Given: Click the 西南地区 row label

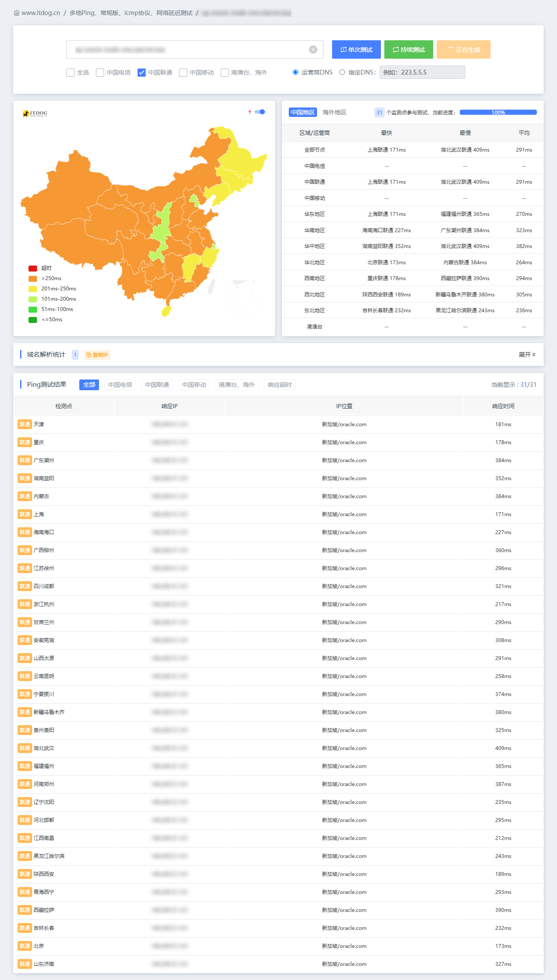Looking at the screenshot, I should point(314,278).
